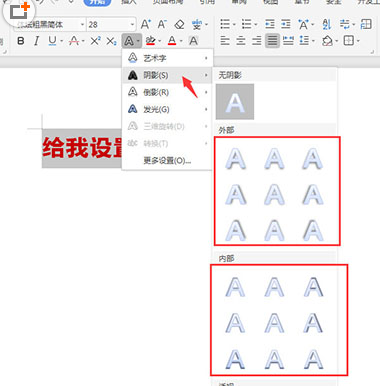Click the text effects icon

click(129, 41)
